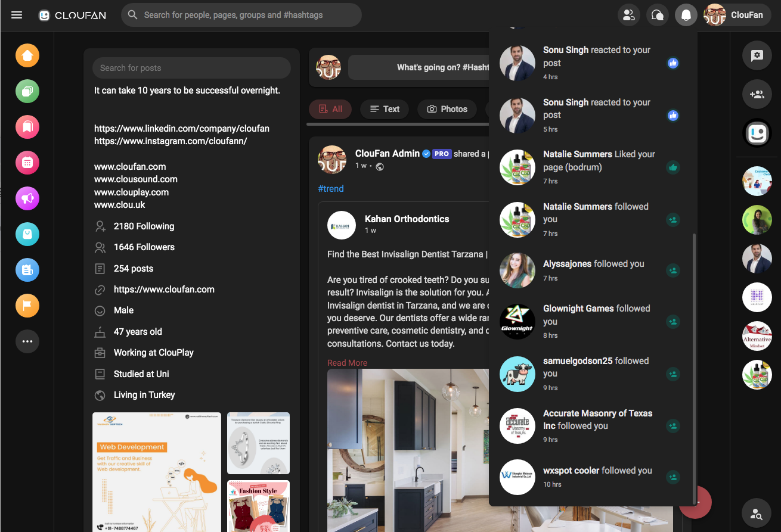The image size is (781, 532).
Task: Open the Fashion Style image thumbnail
Action: [x=259, y=506]
